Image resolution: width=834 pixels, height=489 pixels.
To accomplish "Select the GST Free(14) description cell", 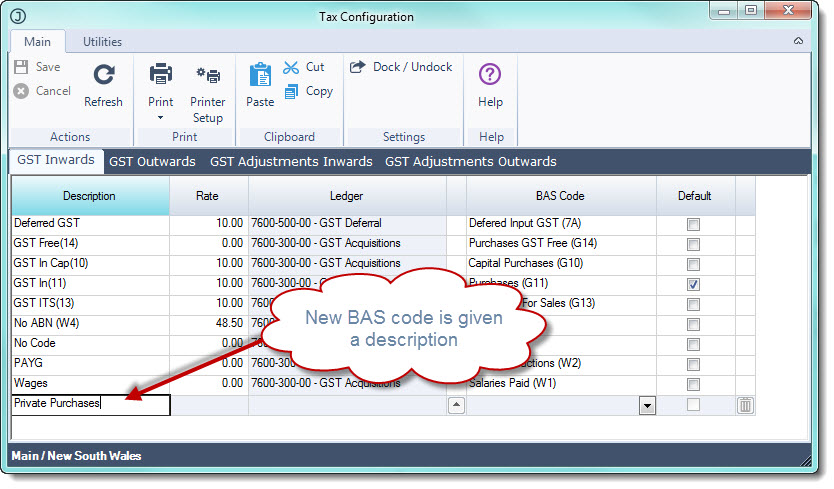I will 90,244.
